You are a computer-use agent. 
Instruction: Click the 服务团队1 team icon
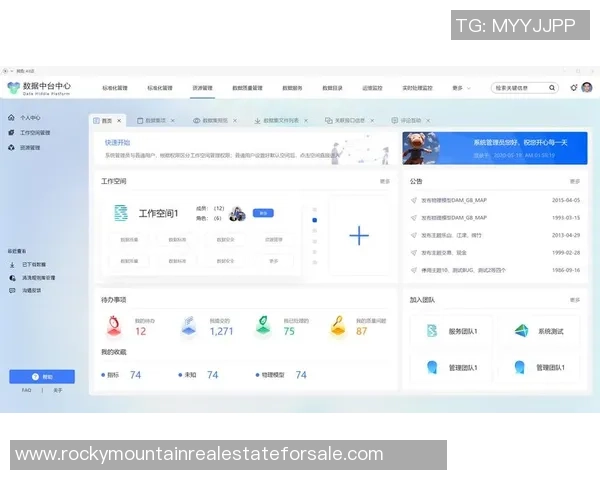point(432,331)
